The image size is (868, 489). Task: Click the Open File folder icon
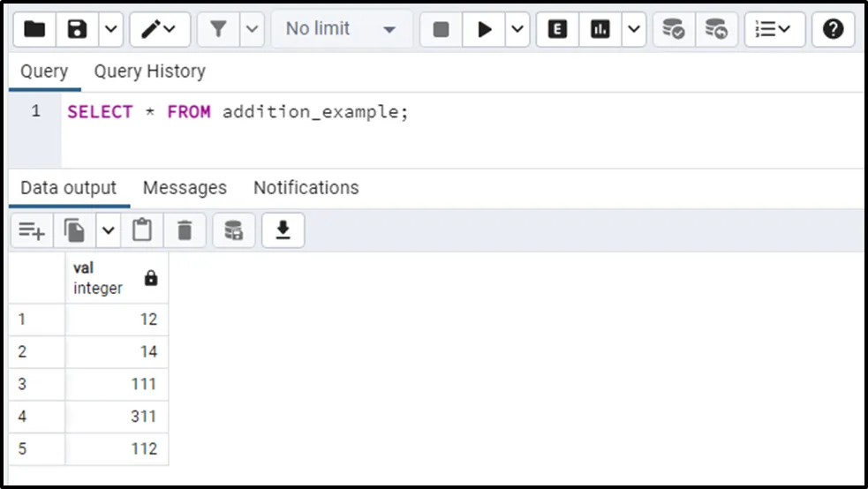34,29
